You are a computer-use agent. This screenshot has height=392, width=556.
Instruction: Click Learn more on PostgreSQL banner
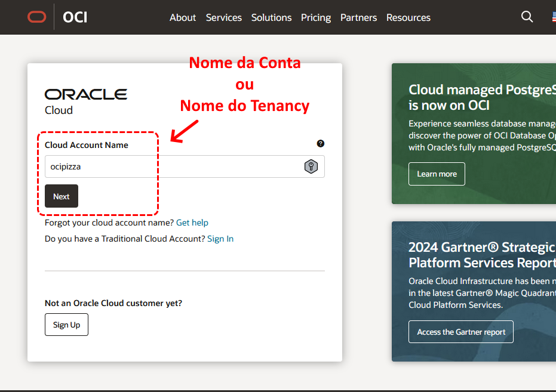(x=437, y=174)
